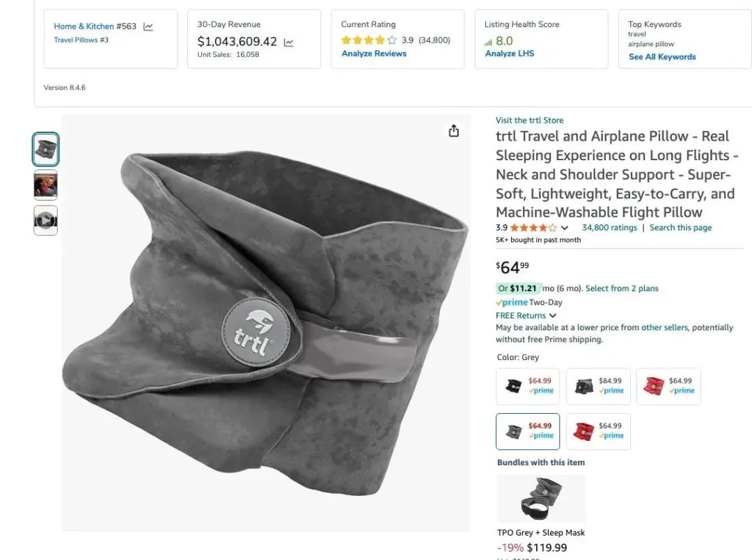Click the share icon above product image
The width and height of the screenshot is (752, 560).
(x=454, y=130)
